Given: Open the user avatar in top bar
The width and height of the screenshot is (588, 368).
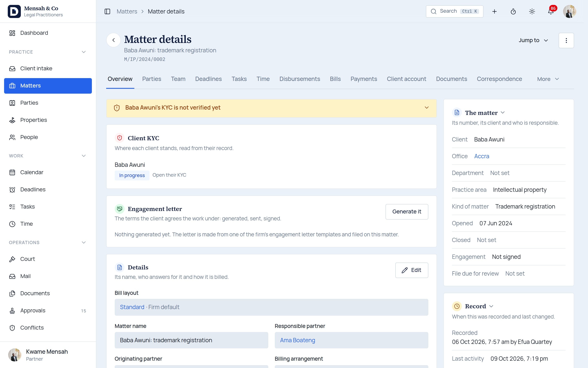Looking at the screenshot, I should pyautogui.click(x=569, y=11).
